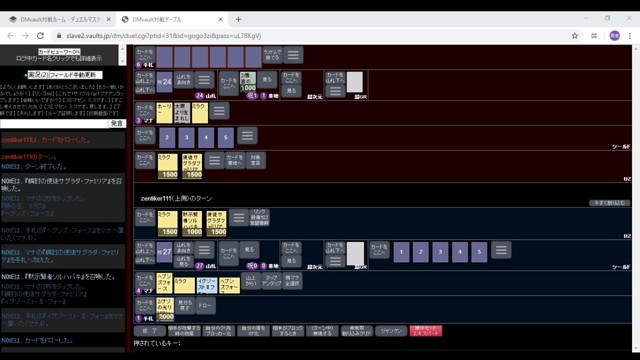Viewport: 640px width, 360px height.
Task: Expand hamburger menu in opponent's mana row
Action: point(219,111)
